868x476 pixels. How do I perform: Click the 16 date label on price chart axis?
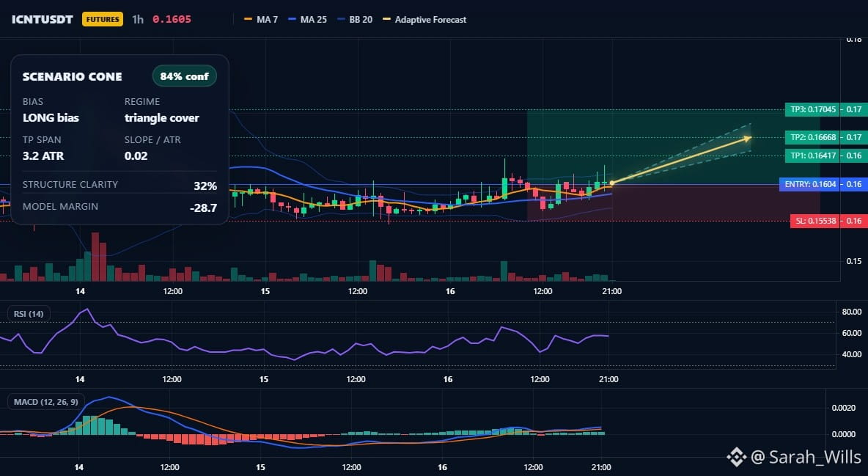pos(450,291)
